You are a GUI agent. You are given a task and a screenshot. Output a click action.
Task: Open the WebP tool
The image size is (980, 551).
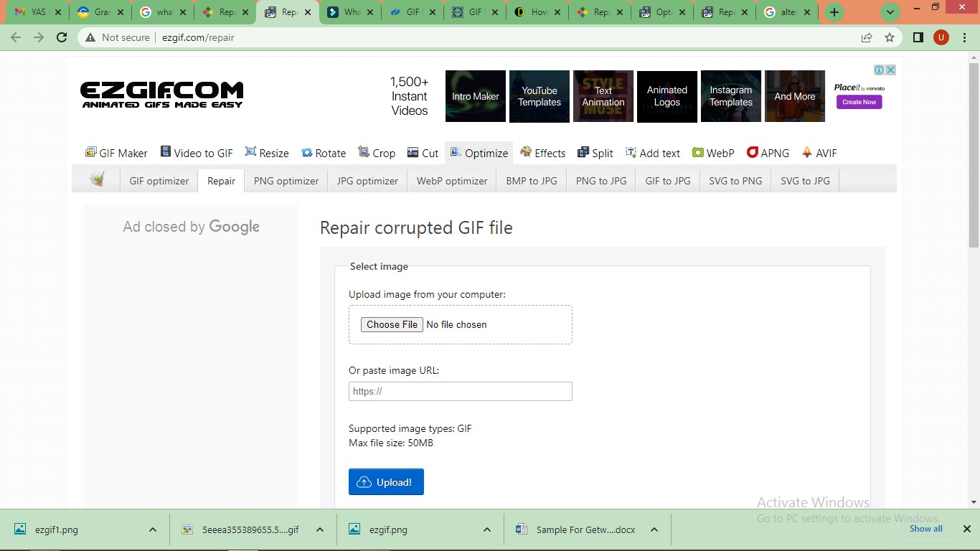(x=713, y=153)
